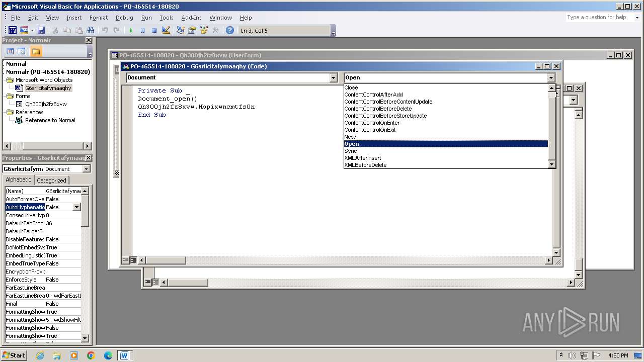
Task: Open the Edit menu
Action: [33, 18]
